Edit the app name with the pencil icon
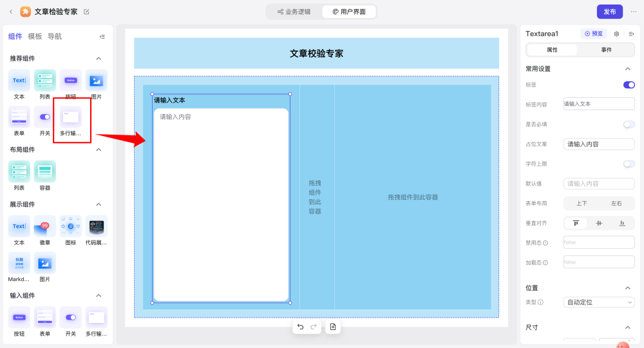 (x=86, y=12)
